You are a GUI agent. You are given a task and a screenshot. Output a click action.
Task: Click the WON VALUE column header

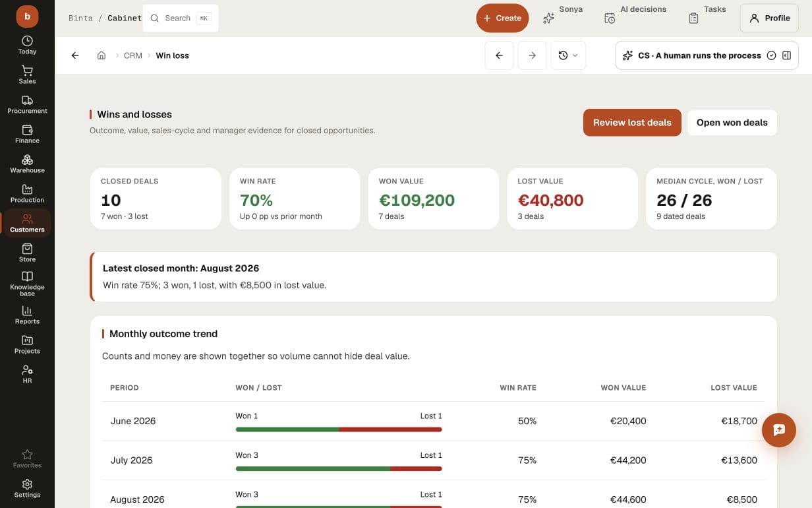tap(623, 388)
